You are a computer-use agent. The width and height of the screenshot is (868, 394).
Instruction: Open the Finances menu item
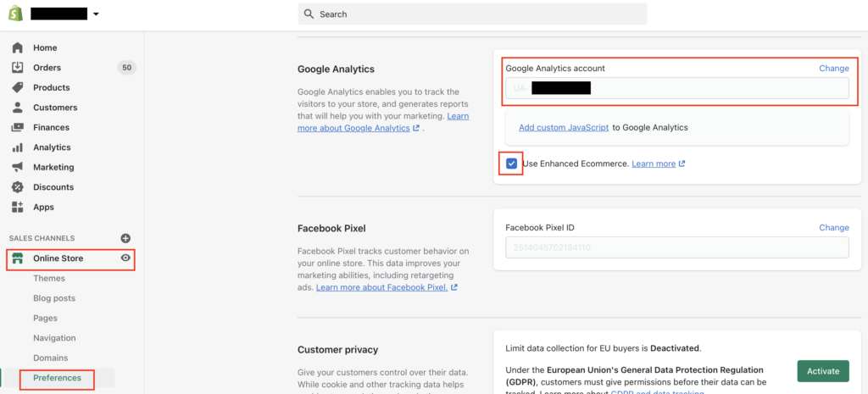pos(52,127)
